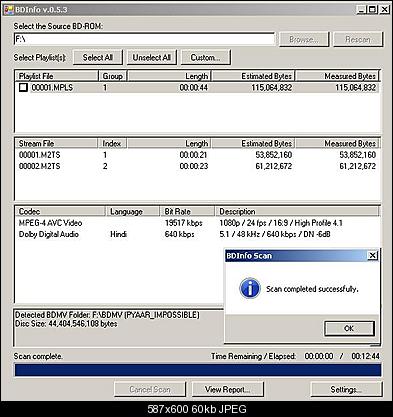Click the BDInfo app icon in title bar
Viewport: 393px width, 417px height.
[8, 9]
